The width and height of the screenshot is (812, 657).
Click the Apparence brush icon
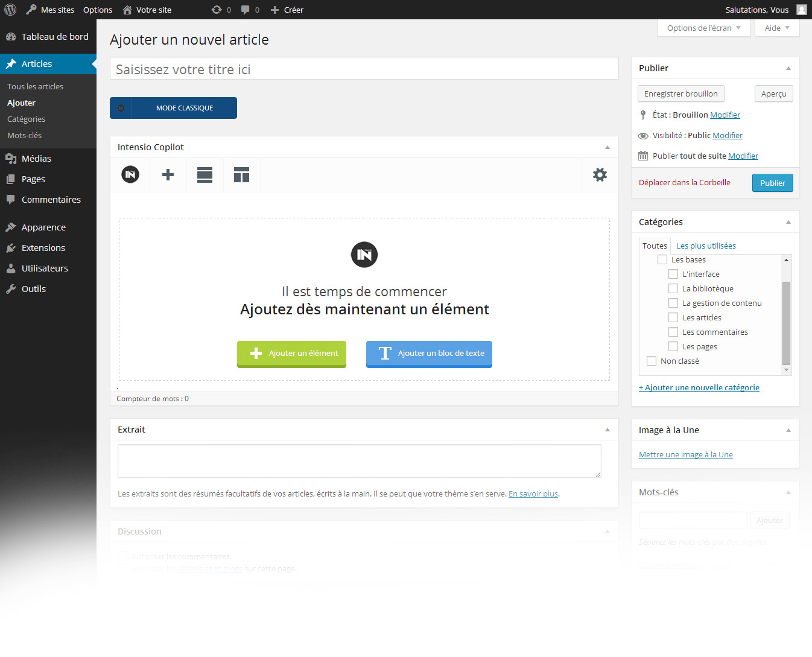11,227
